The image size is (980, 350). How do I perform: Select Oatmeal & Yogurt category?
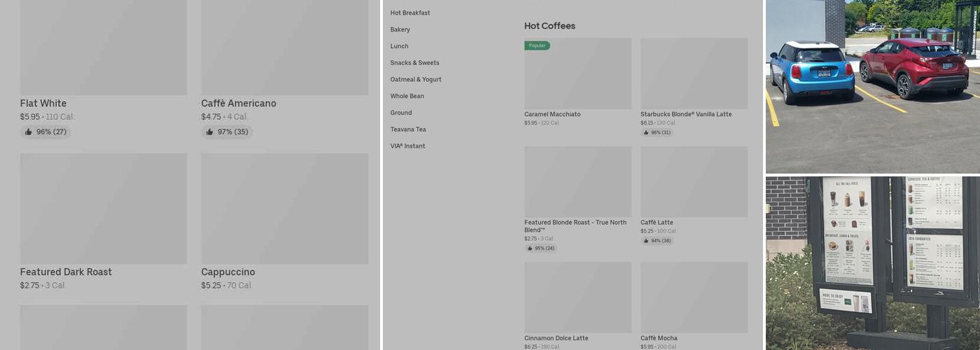(416, 79)
